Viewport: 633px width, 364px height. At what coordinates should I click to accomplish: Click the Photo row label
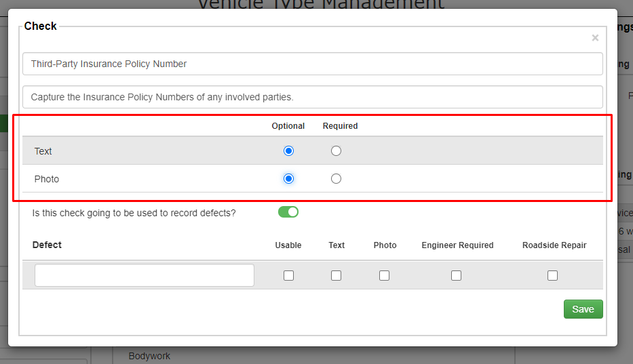point(46,179)
